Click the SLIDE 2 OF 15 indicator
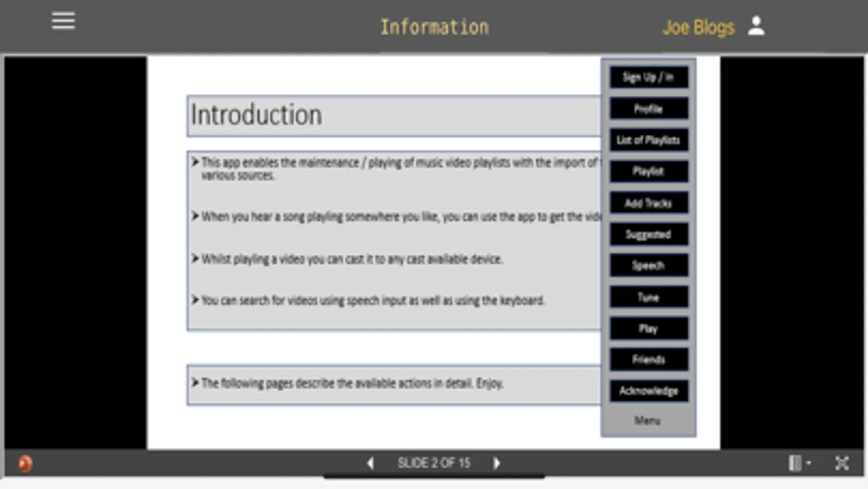This screenshot has width=868, height=489. tap(434, 463)
